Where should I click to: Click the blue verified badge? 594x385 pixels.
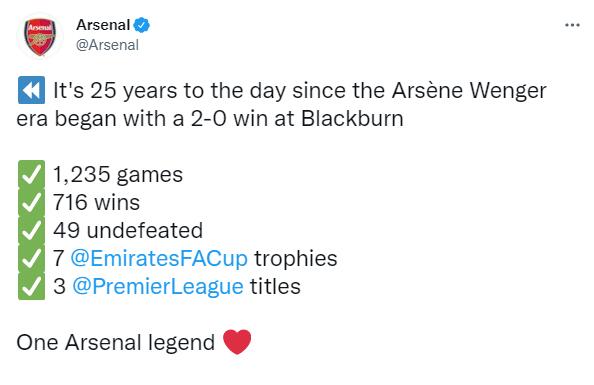pos(142,25)
